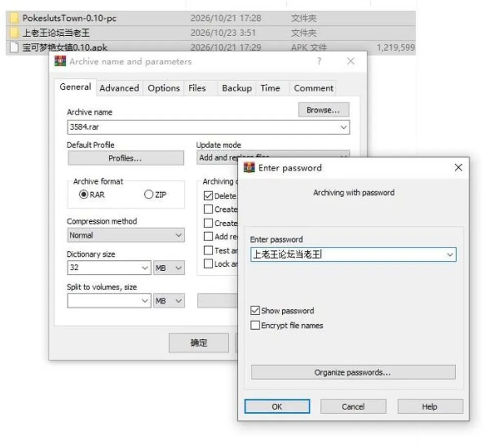
Task: Switch to the Advanced tab
Action: pyautogui.click(x=119, y=88)
